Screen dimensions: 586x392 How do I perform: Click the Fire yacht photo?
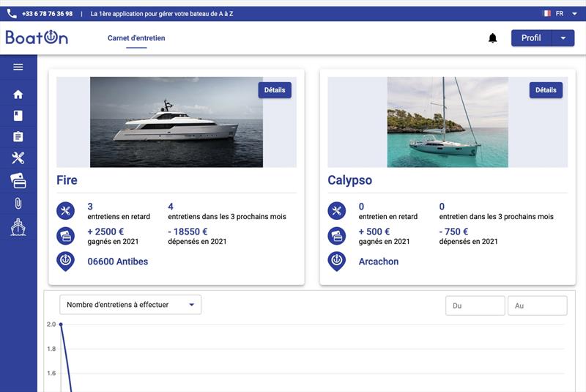tap(177, 122)
